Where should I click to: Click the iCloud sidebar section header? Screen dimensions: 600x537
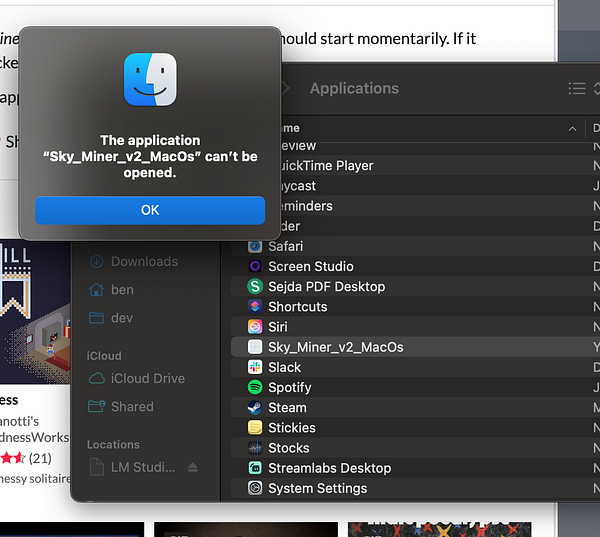click(104, 356)
